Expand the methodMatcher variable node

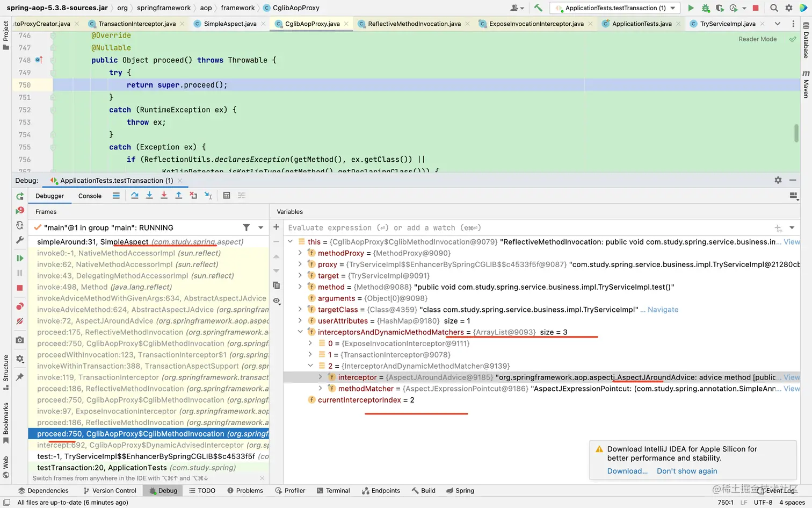(x=321, y=389)
